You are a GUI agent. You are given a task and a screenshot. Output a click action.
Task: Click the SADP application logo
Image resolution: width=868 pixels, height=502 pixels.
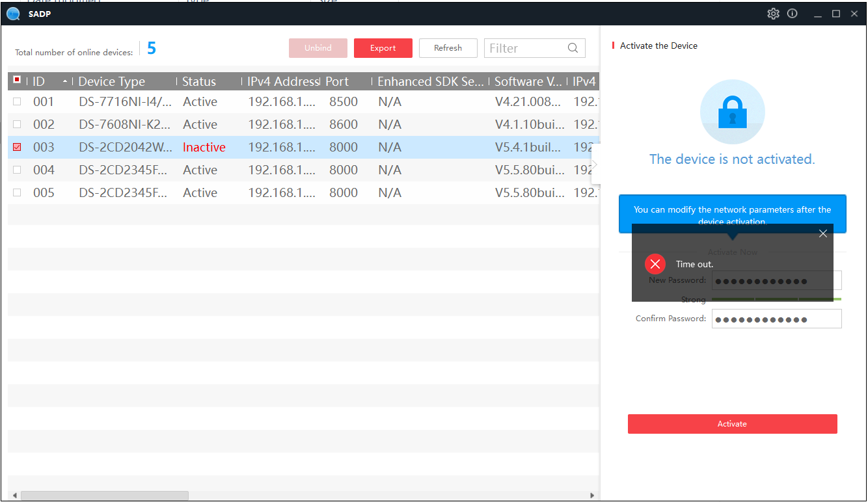(x=13, y=14)
